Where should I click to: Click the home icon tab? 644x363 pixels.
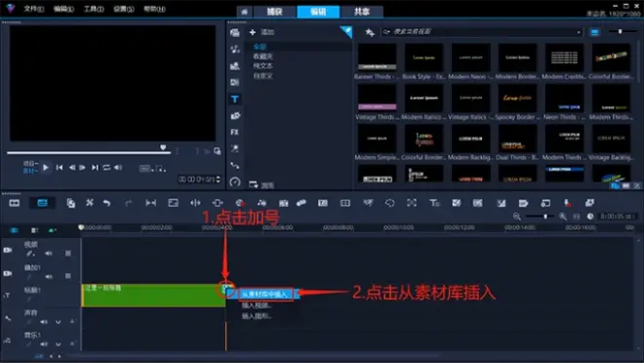[x=244, y=12]
